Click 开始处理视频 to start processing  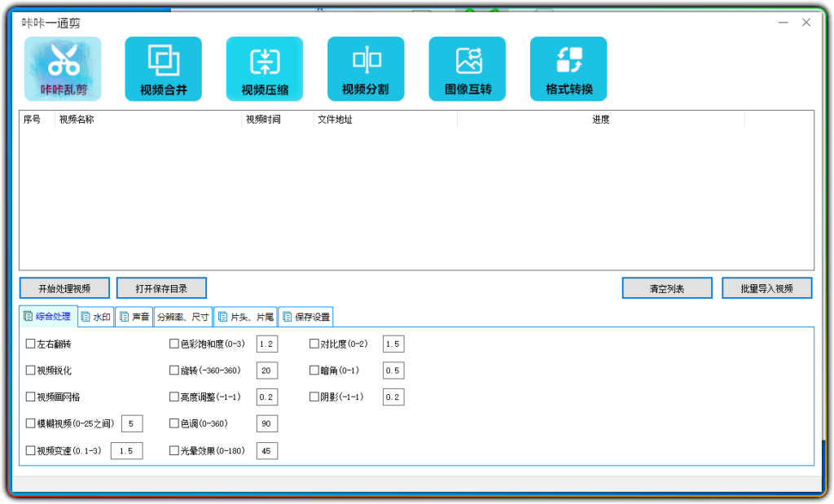click(64, 287)
